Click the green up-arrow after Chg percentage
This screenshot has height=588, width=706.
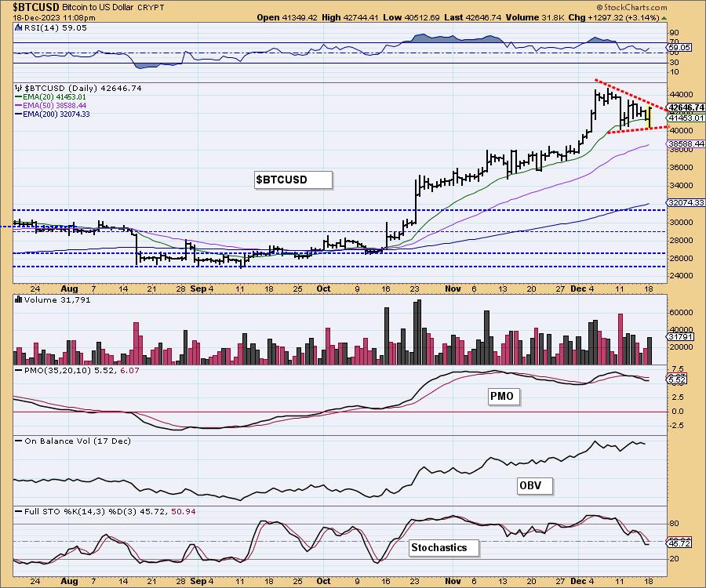click(664, 18)
